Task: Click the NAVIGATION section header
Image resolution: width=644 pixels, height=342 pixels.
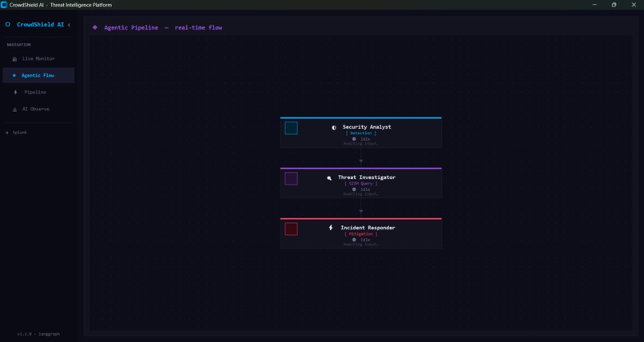Action: pos(19,45)
